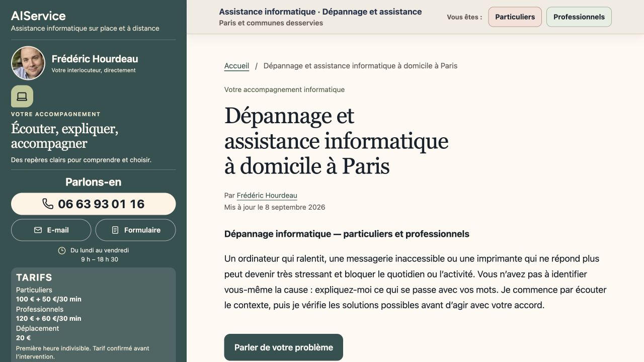644x362 pixels.
Task: Select the Professionnels audience toggle
Action: 579,17
